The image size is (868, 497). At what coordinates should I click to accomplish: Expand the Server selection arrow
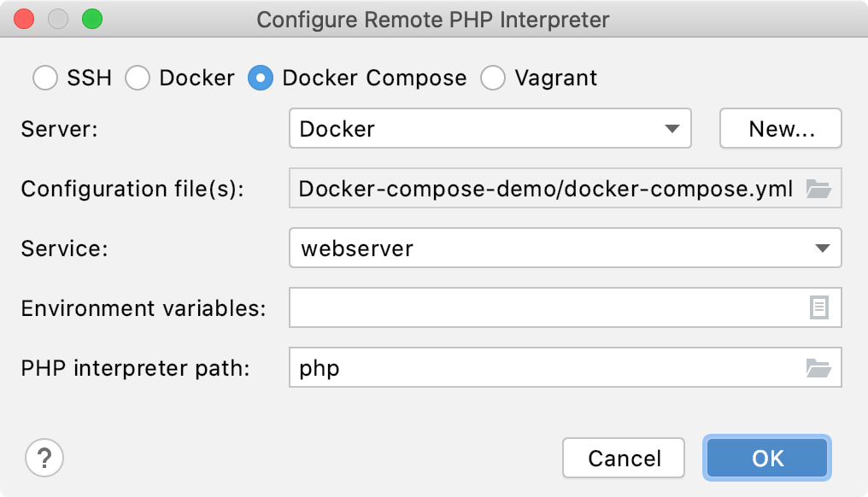[672, 129]
